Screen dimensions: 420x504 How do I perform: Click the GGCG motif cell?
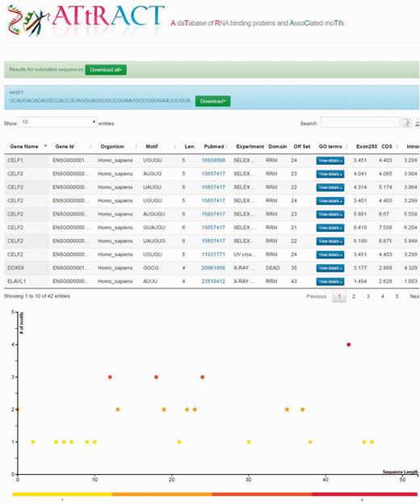pyautogui.click(x=151, y=268)
